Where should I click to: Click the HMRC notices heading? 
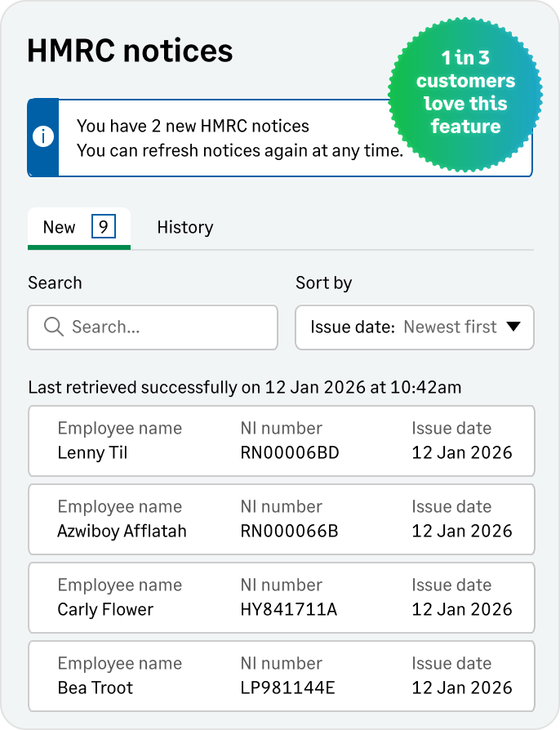click(x=130, y=51)
